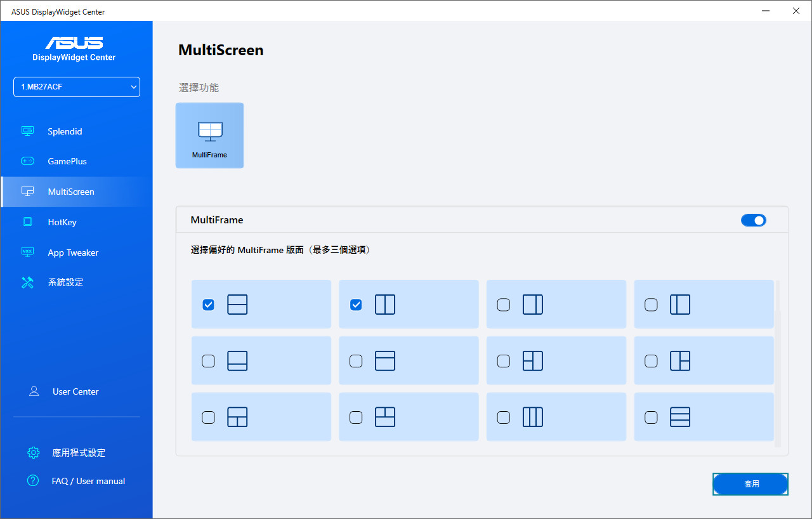The width and height of the screenshot is (812, 519).
Task: Click the 選擇功能 label
Action: pos(199,88)
